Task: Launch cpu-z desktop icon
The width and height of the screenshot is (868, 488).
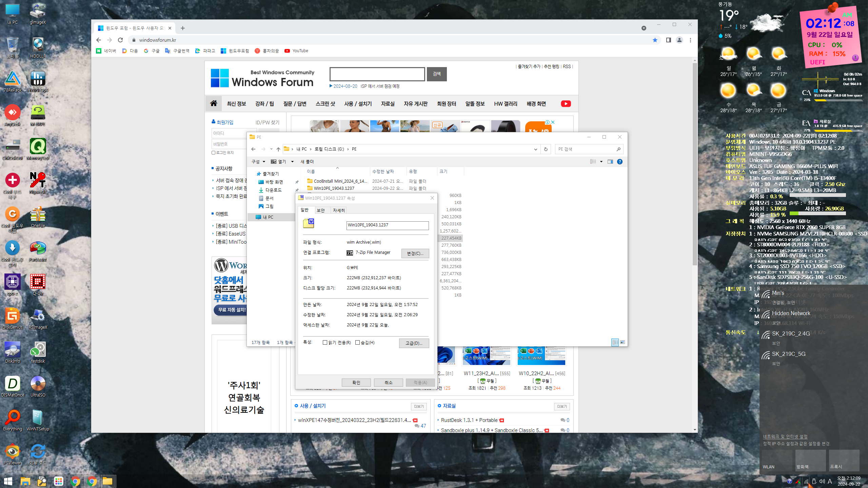Action: (13, 285)
